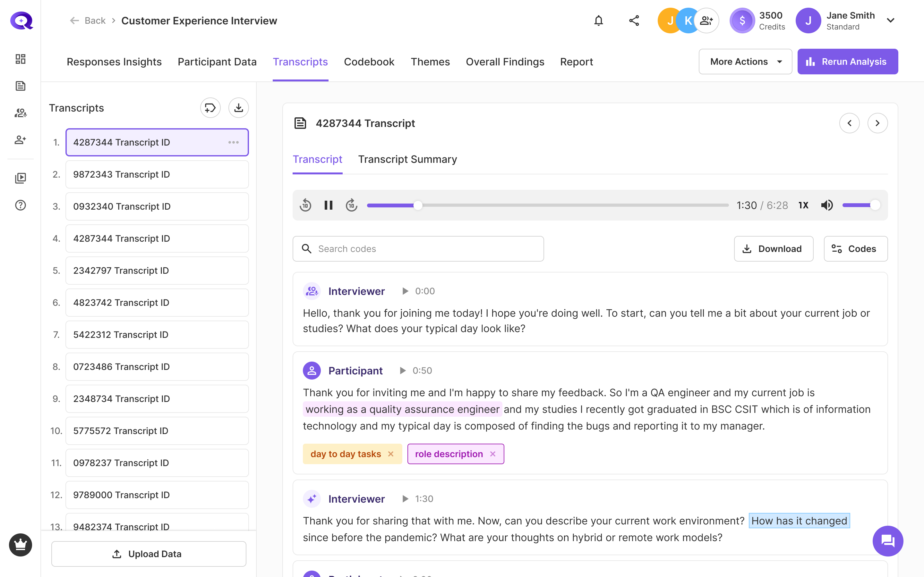Remove the day to day tasks tag
This screenshot has width=924, height=577.
click(x=390, y=454)
